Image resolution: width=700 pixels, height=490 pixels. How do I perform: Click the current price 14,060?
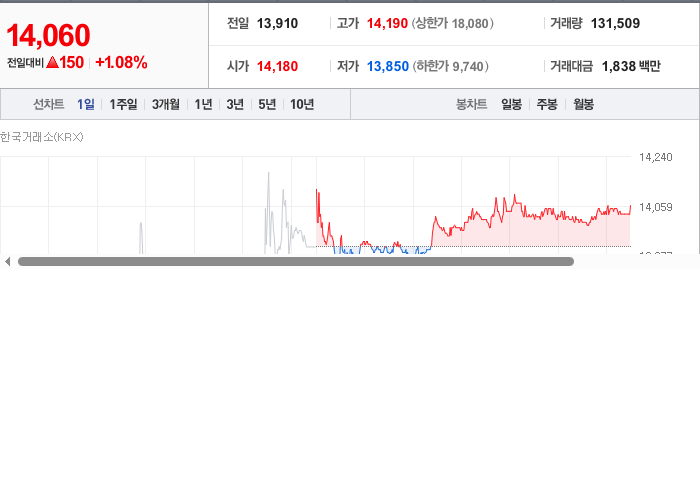tap(48, 36)
